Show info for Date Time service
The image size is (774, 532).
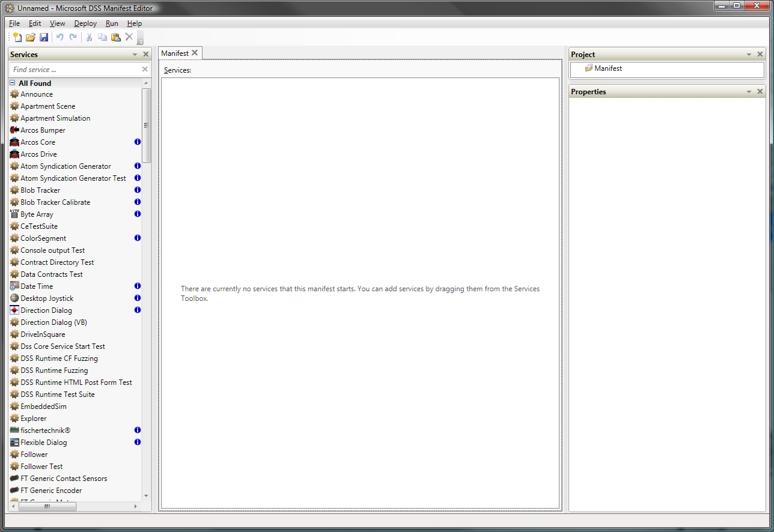pyautogui.click(x=138, y=286)
